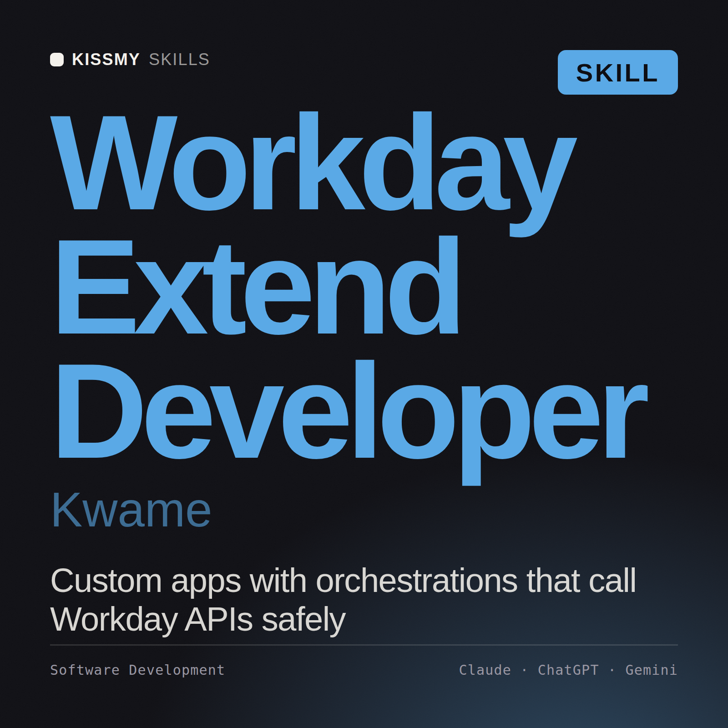Image resolution: width=728 pixels, height=728 pixels.
Task: Click the 'Software Development' category label
Action: [137, 670]
